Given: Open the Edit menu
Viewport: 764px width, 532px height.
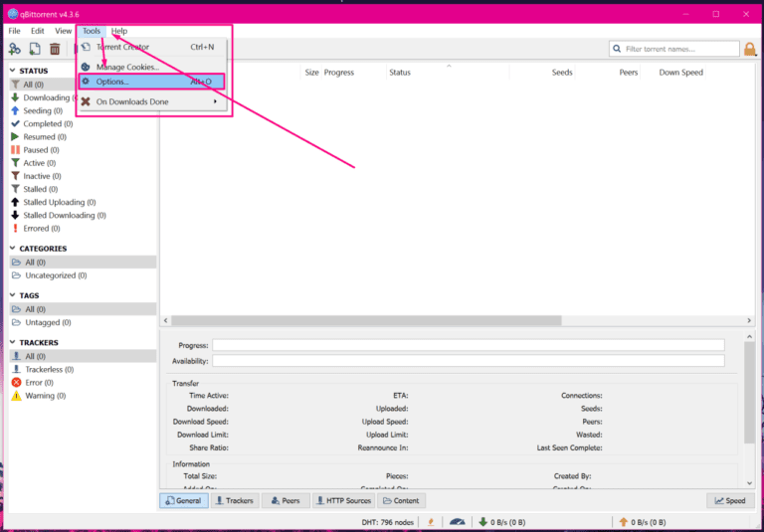Looking at the screenshot, I should 38,31.
